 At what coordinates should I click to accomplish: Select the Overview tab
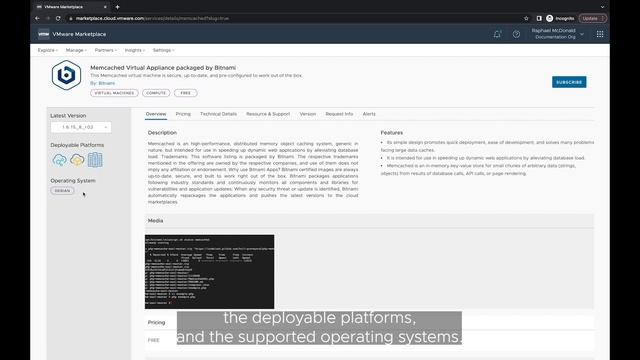click(156, 114)
